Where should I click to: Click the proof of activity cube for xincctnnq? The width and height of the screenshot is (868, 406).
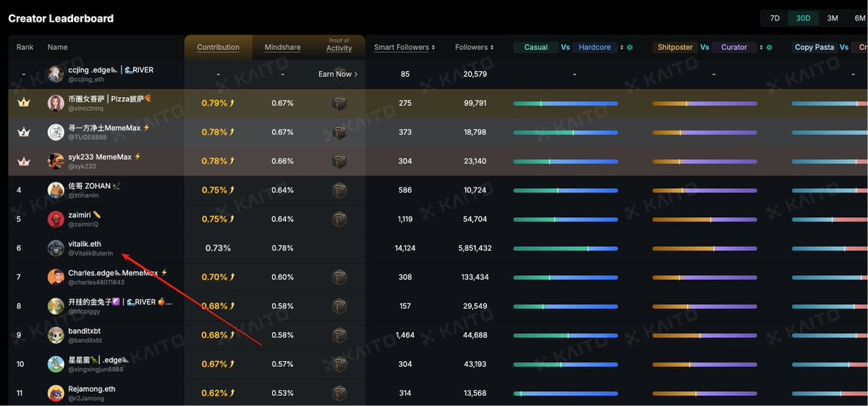339,103
